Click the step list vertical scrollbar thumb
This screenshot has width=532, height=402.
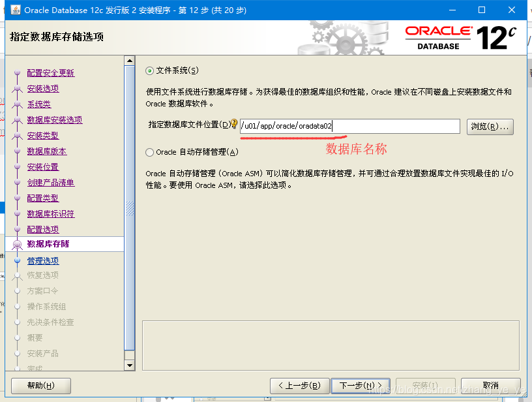[130, 208]
